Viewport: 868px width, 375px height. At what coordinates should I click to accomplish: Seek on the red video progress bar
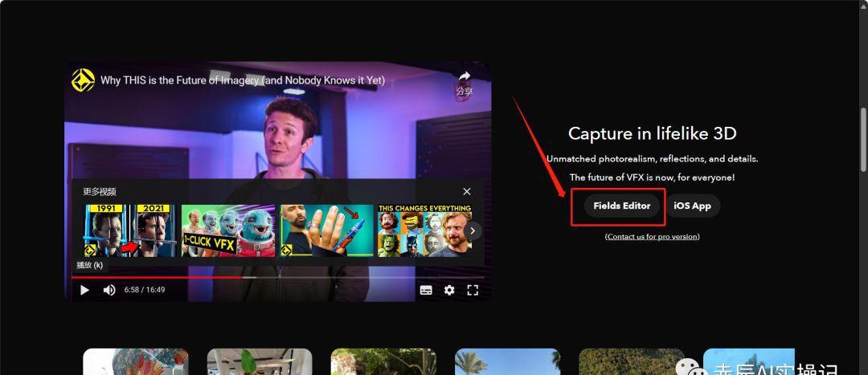(161, 277)
